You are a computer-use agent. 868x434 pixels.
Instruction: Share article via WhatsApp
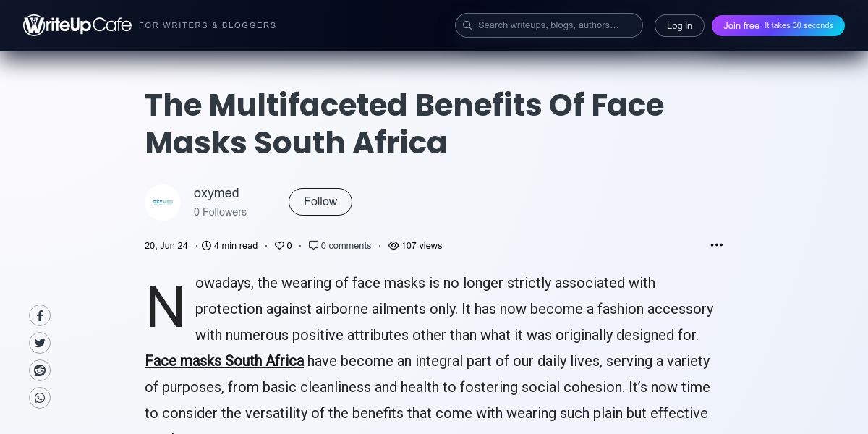(x=40, y=398)
